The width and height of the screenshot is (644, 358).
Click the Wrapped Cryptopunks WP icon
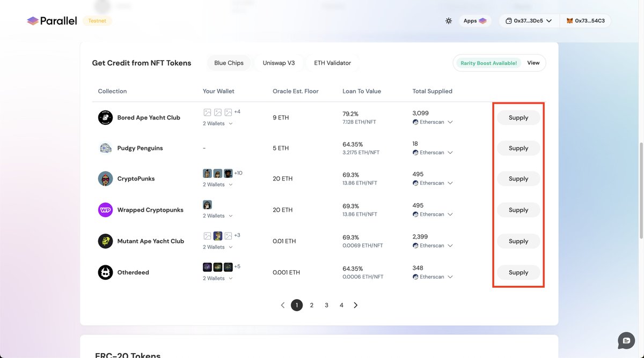105,210
